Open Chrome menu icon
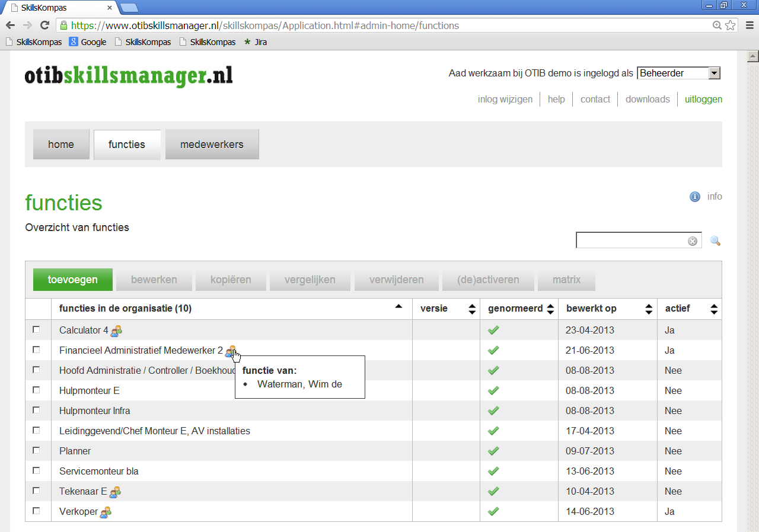Screen dimensions: 759x532 pos(748,25)
